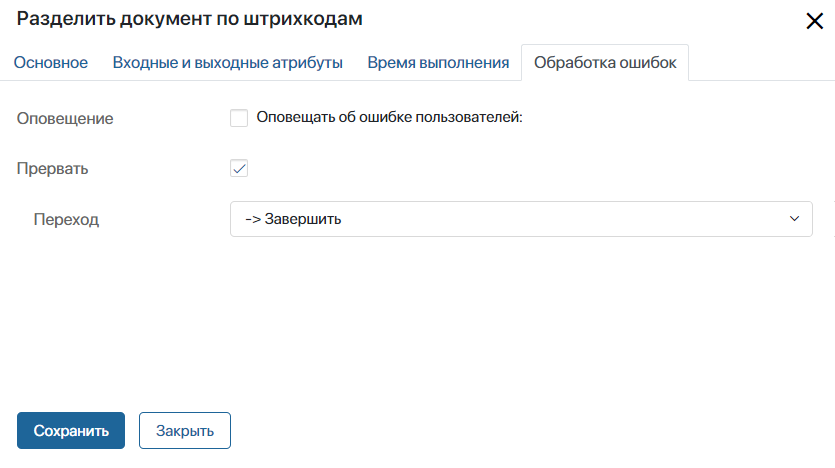Uncheck the Прервать checkbox
This screenshot has width=835, height=468.
(239, 168)
